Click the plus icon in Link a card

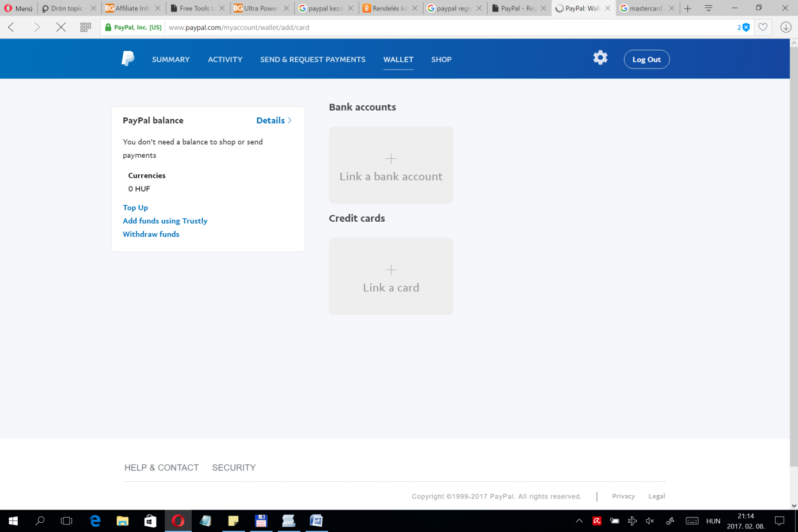click(391, 269)
